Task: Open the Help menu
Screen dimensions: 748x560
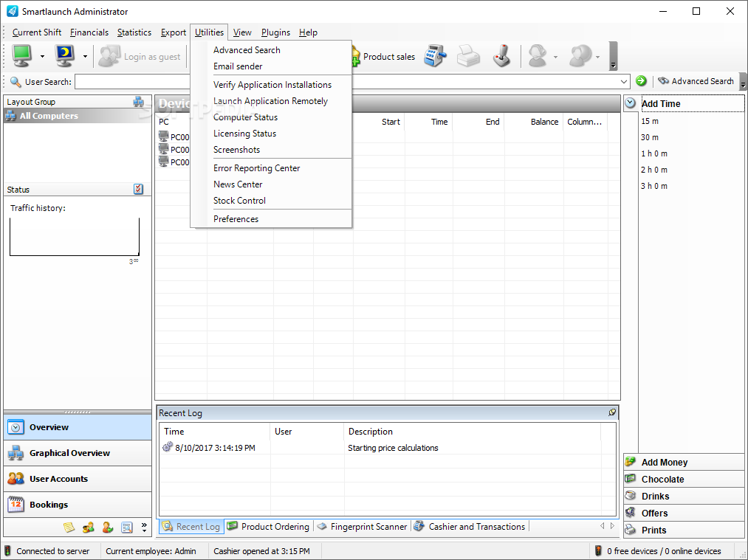Action: point(308,32)
